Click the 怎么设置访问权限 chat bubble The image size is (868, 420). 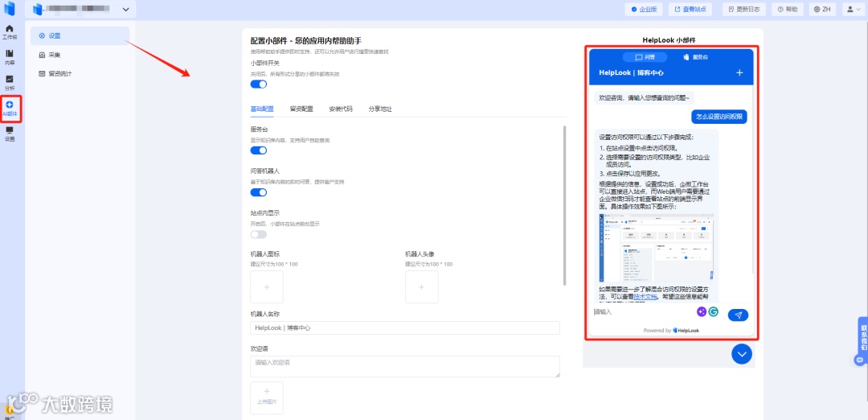coord(719,117)
